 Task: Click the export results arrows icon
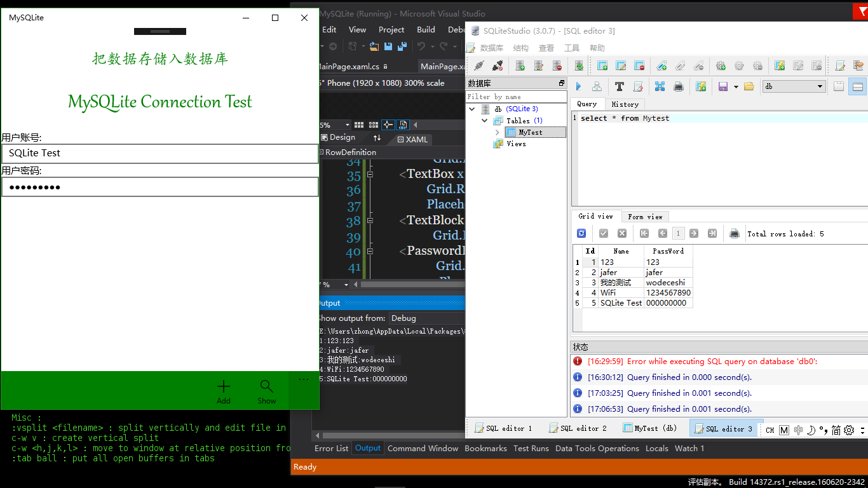pyautogui.click(x=660, y=86)
